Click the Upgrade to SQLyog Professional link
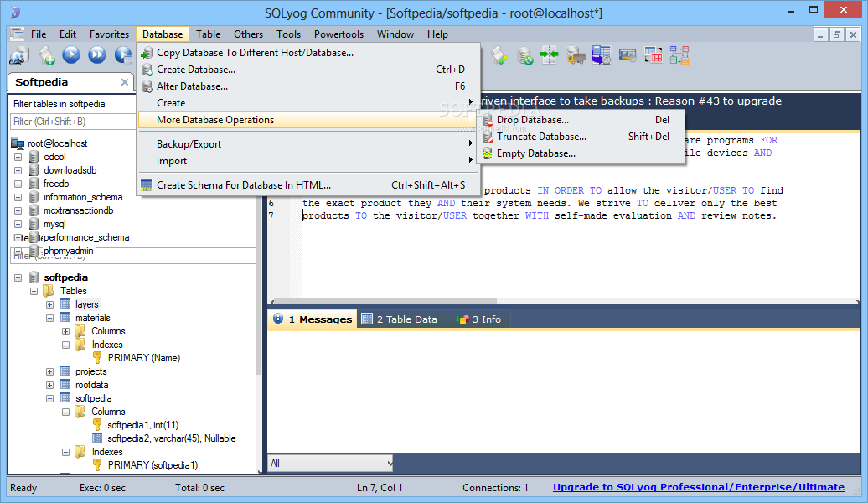Screen dimensions: 868x503 [699, 487]
